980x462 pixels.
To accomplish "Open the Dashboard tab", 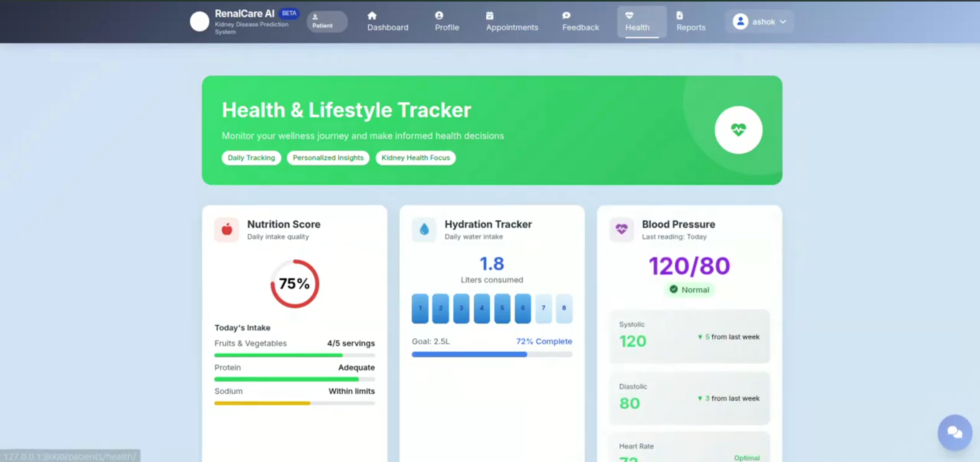I will (388, 22).
